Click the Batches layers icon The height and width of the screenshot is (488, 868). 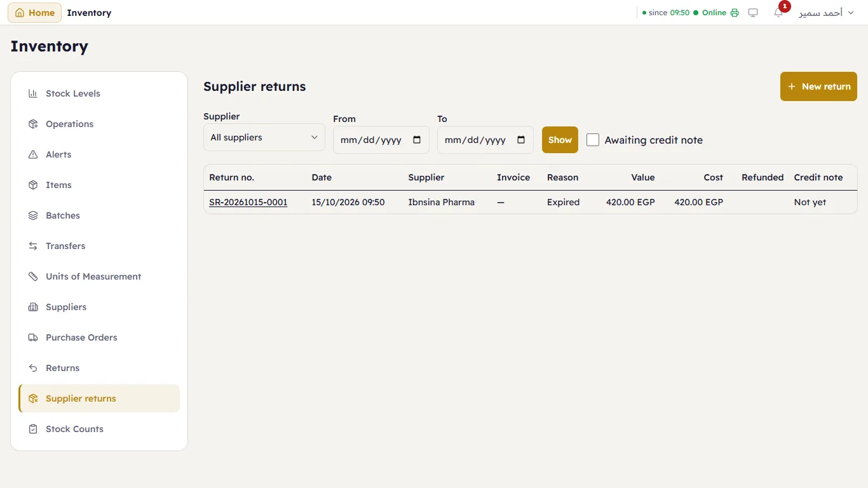[33, 215]
